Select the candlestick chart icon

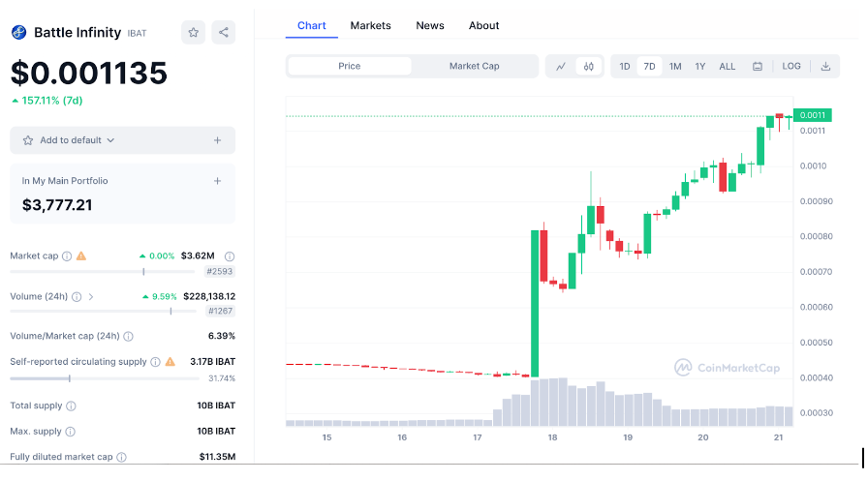coord(588,67)
